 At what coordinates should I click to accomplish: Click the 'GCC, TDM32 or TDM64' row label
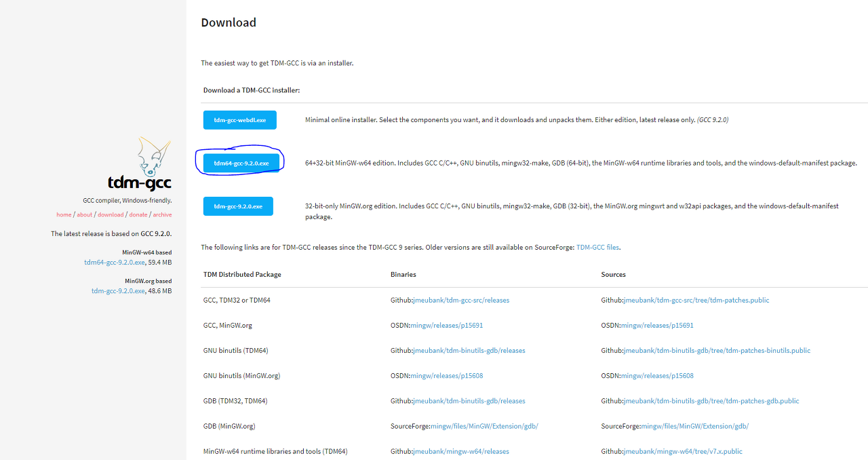(x=237, y=300)
